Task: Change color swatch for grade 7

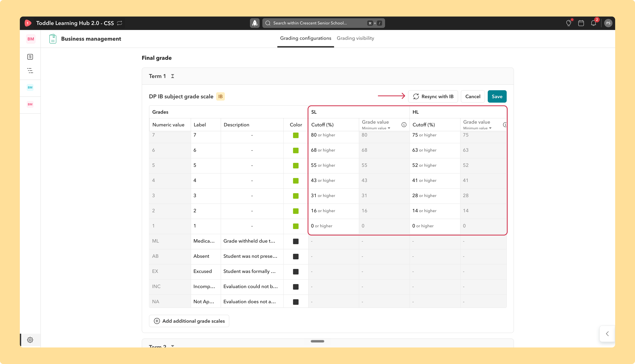Action: pyautogui.click(x=296, y=135)
